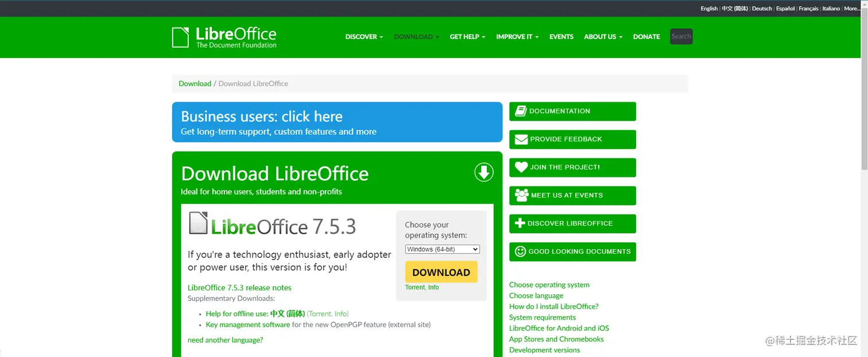Open the System requirements link
The width and height of the screenshot is (868, 357).
(542, 317)
